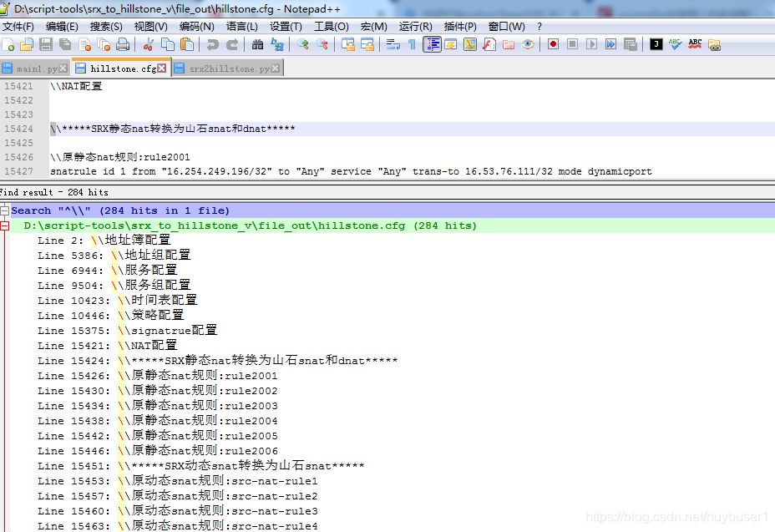Open Folder as Workspace toolbar icon
775x532 pixels.
click(509, 45)
